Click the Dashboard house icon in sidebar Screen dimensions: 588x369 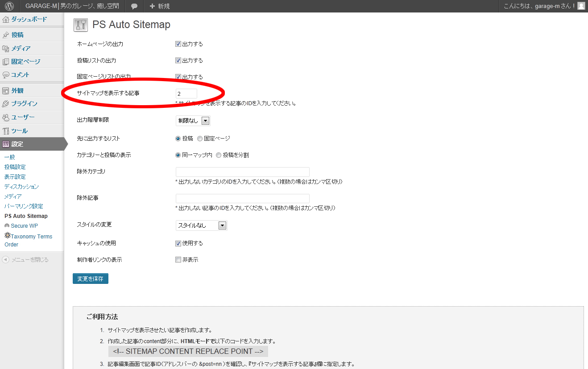5,20
